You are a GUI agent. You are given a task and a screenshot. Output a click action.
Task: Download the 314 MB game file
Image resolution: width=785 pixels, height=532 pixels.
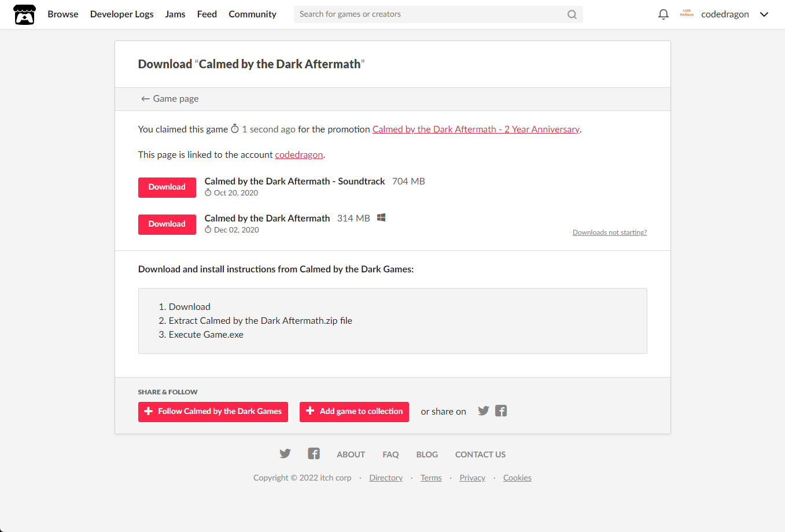[167, 224]
